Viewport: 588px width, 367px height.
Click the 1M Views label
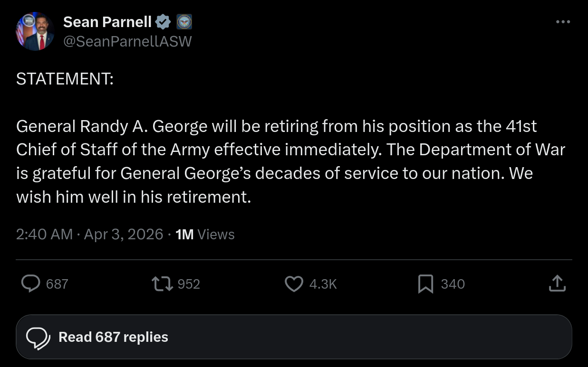pos(205,234)
